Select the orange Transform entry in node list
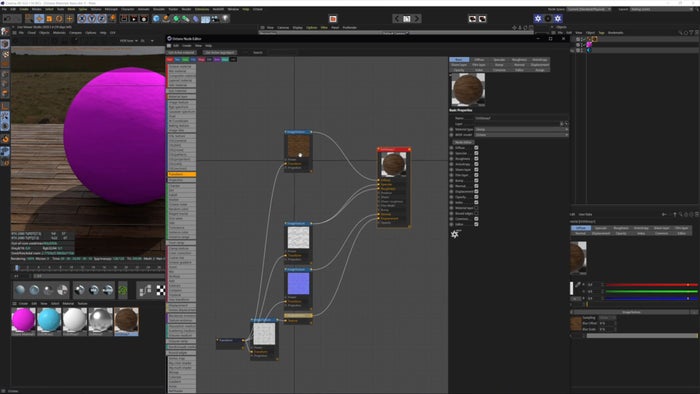Image resolution: width=700 pixels, height=394 pixels. pos(182,174)
